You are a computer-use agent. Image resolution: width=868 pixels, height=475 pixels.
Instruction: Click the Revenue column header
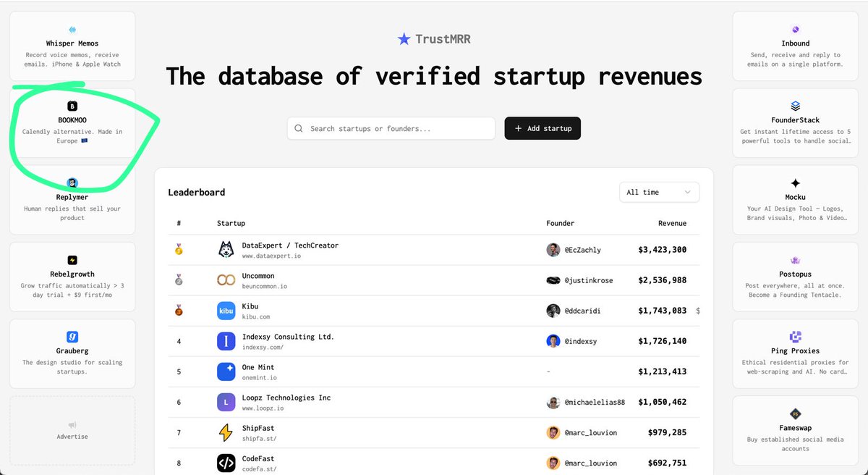(672, 223)
